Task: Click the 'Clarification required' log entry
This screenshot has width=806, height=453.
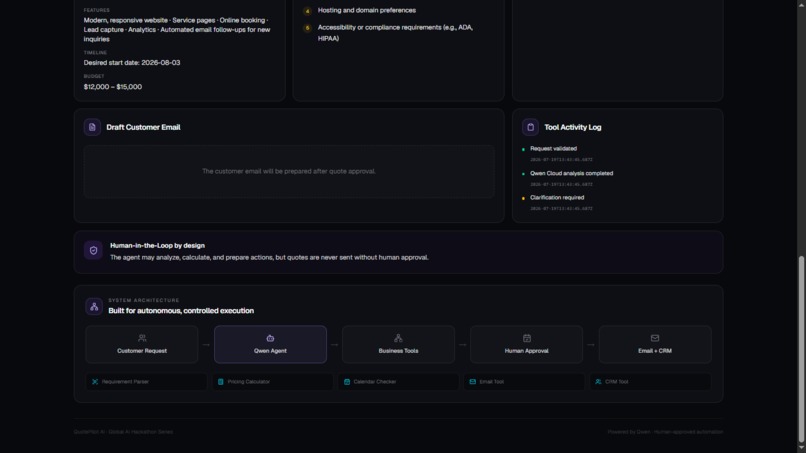Action: [x=557, y=197]
